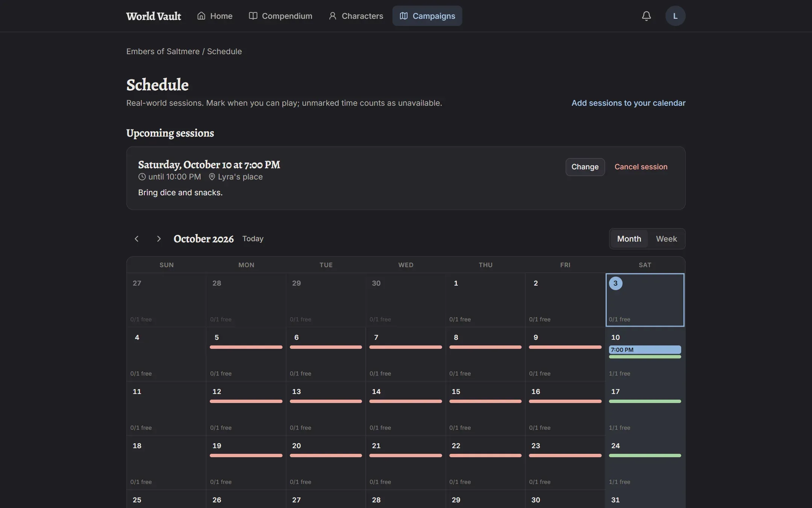Viewport: 812px width, 508px height.
Task: Go to next month arrow
Action: [159, 239]
